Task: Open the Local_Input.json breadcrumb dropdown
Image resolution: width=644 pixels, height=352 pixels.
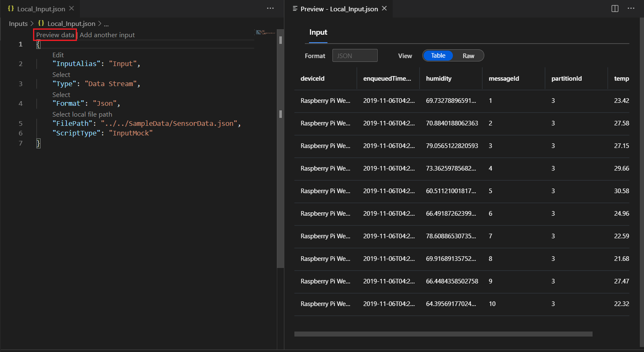Action: pos(71,23)
